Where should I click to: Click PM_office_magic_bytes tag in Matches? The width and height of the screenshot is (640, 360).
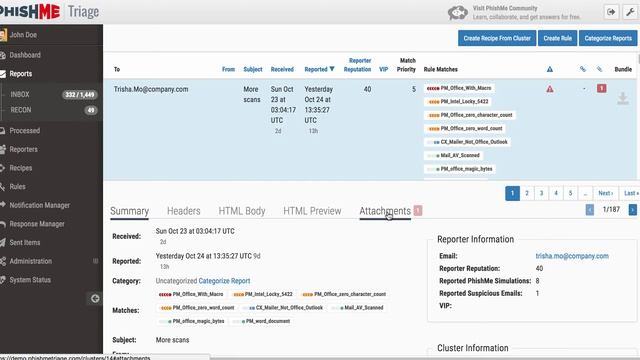pyautogui.click(x=192, y=321)
